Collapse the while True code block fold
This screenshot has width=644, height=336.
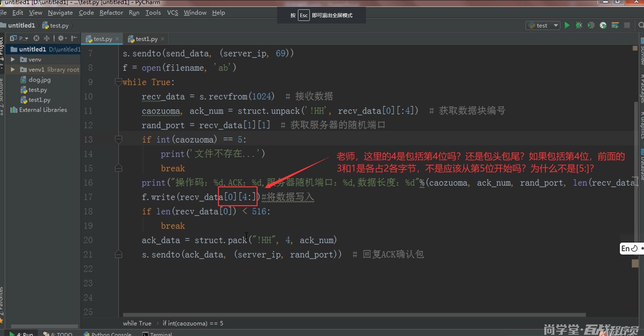(x=118, y=82)
